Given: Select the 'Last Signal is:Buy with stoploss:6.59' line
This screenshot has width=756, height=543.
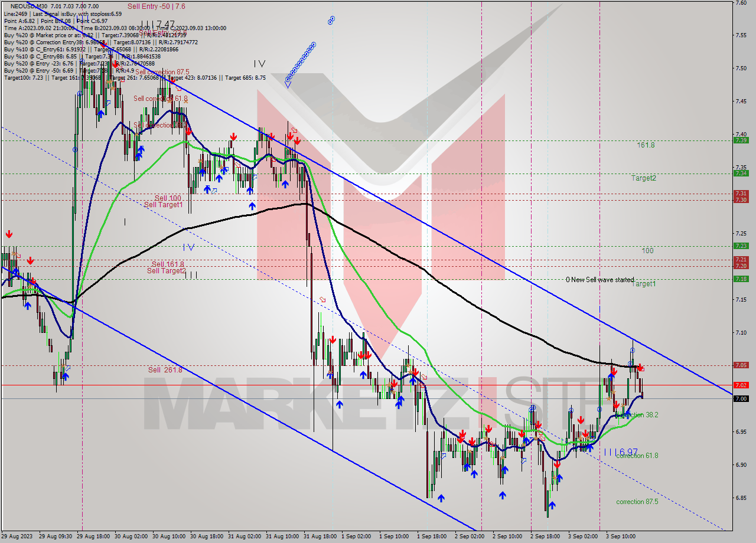Looking at the screenshot, I should point(77,14).
